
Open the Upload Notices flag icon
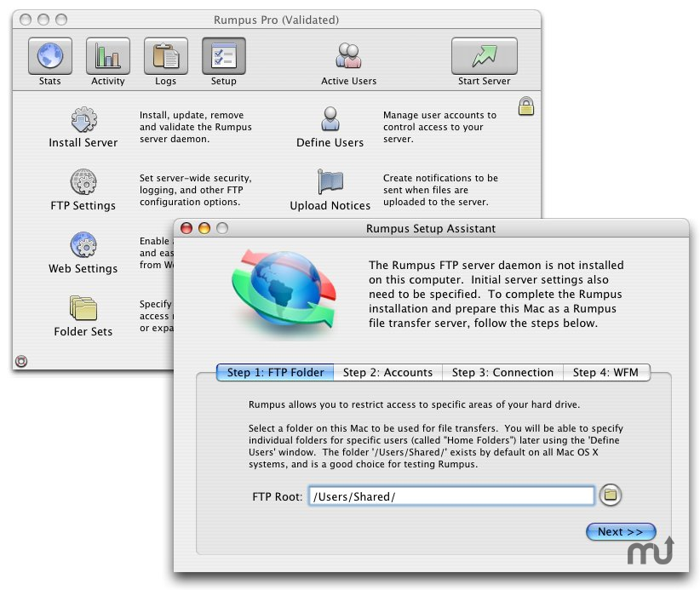click(330, 181)
